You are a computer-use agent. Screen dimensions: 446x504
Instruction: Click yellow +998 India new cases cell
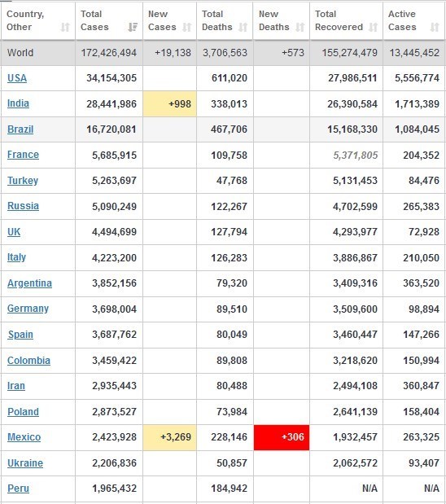(x=169, y=104)
